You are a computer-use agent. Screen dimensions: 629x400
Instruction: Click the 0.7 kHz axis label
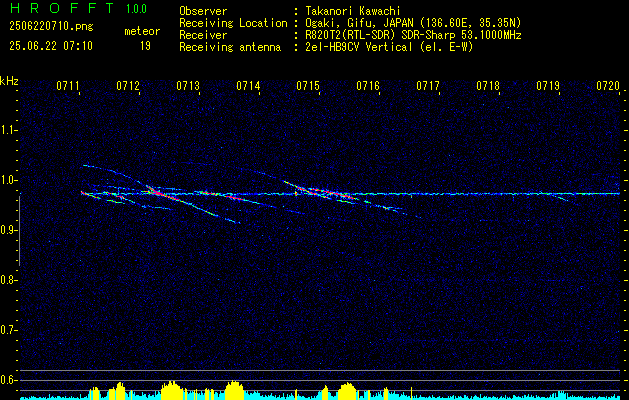(x=8, y=330)
